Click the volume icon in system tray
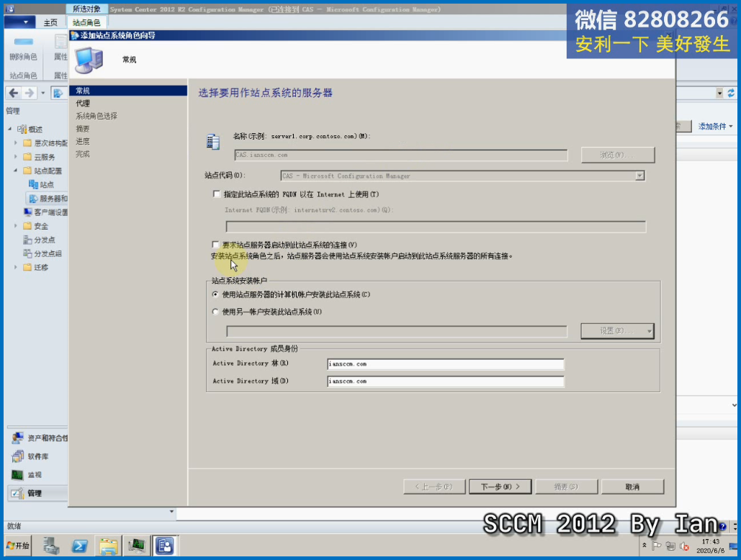 pyautogui.click(x=684, y=546)
